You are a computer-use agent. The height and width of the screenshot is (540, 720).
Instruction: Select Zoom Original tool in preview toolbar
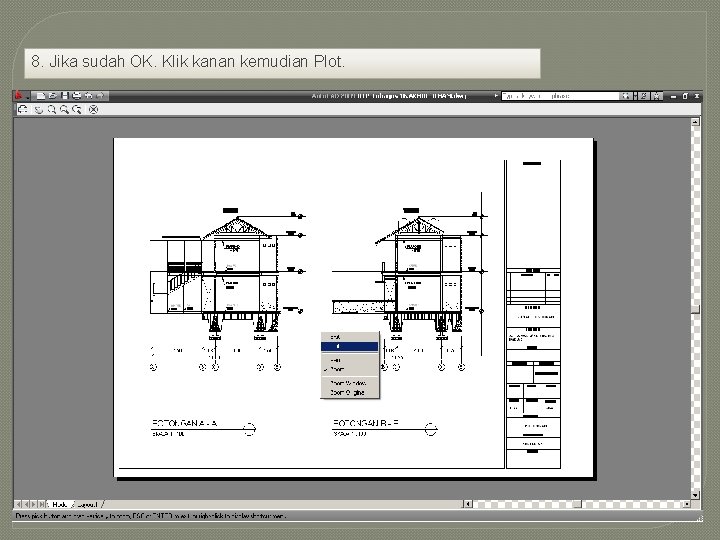coord(77,109)
